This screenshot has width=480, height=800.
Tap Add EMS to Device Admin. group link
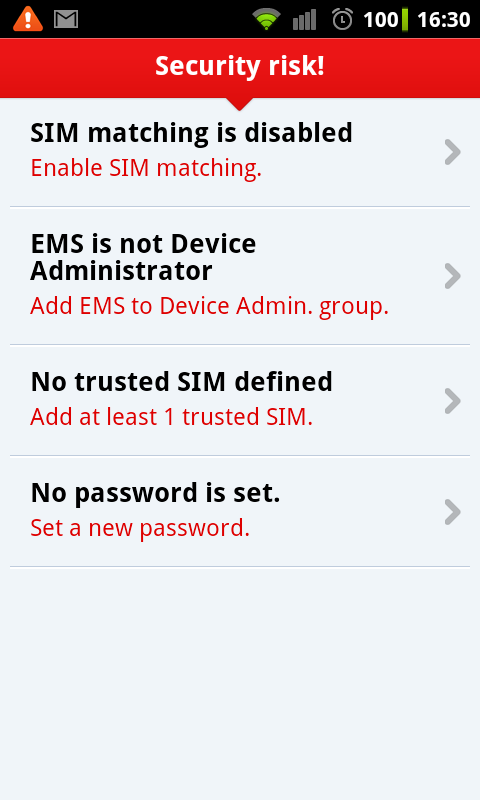pos(209,306)
